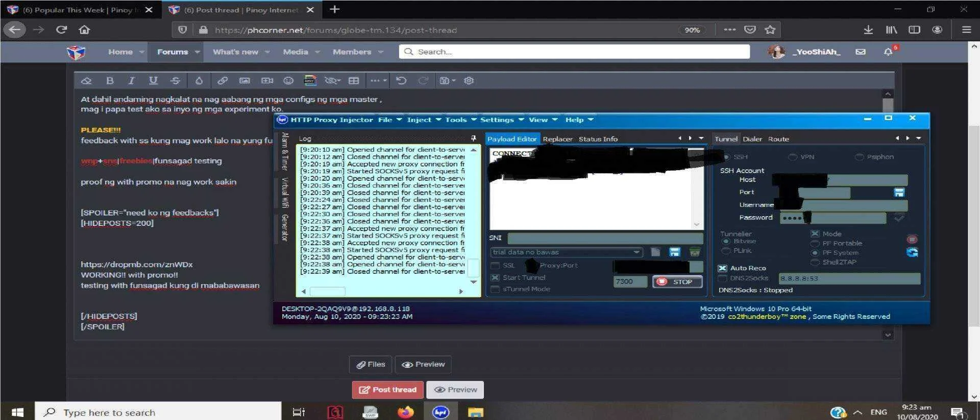980x420 pixels.
Task: Open the smilies emoji picker
Action: 288,81
